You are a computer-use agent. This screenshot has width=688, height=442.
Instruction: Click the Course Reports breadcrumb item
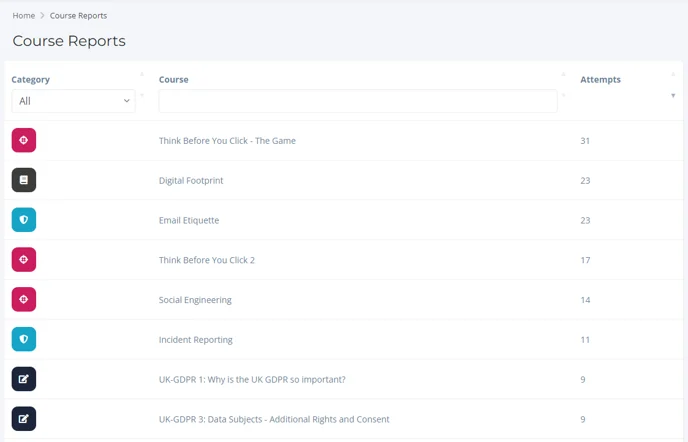coord(78,15)
